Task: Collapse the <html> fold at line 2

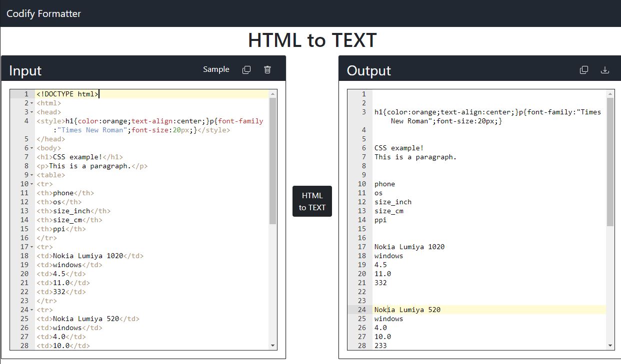Action: 32,103
